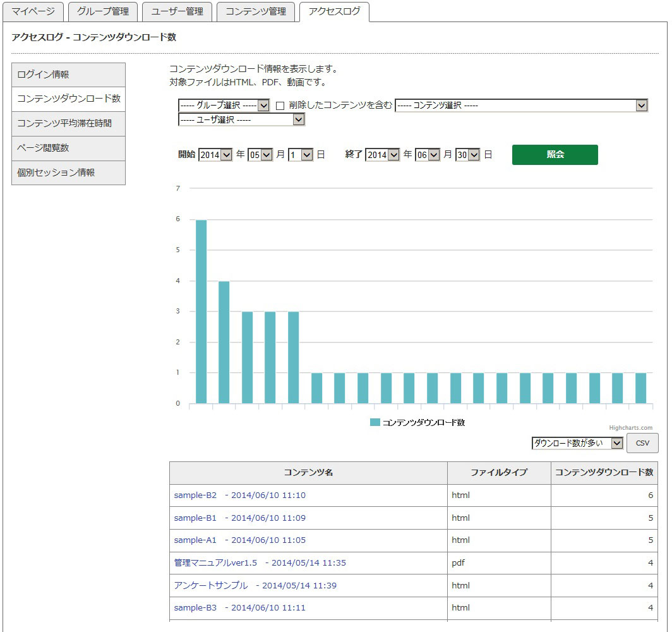Open the start day dropdown showing 1
Viewport: 672px width, 632px height.
pyautogui.click(x=301, y=155)
